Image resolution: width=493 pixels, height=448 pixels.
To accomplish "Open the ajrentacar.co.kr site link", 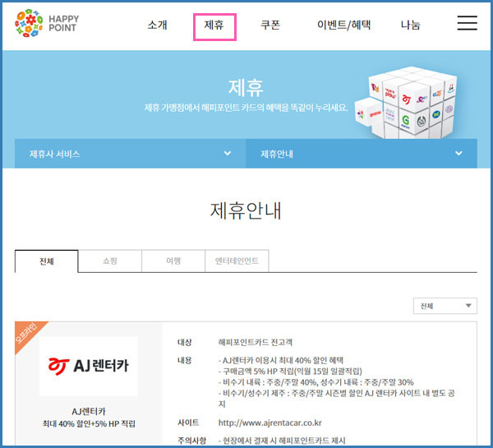I will pos(270,423).
